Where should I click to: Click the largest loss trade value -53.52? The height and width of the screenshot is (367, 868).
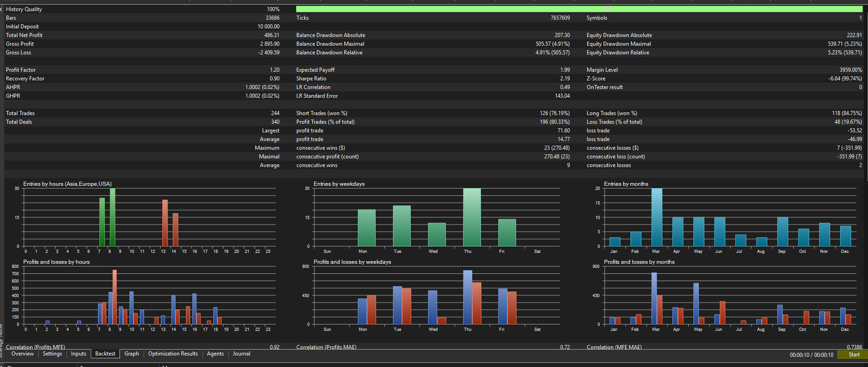point(855,131)
